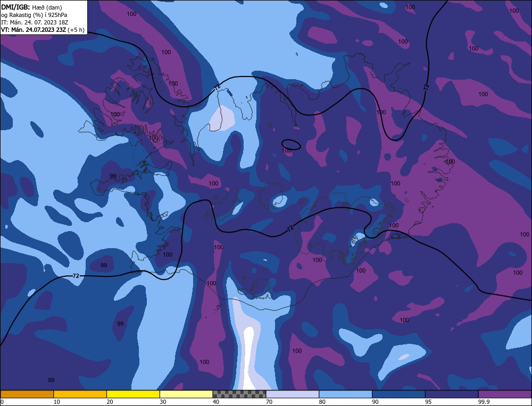Image resolution: width=532 pixels, height=406 pixels.
Task: Select the lavender 70–80 legend swatch
Action: pos(293,394)
